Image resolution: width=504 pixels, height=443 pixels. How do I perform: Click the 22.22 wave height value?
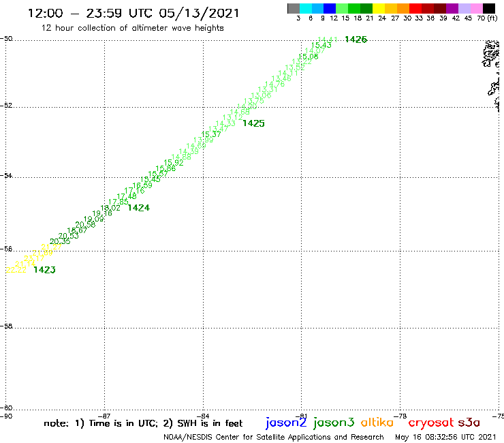(x=16, y=270)
